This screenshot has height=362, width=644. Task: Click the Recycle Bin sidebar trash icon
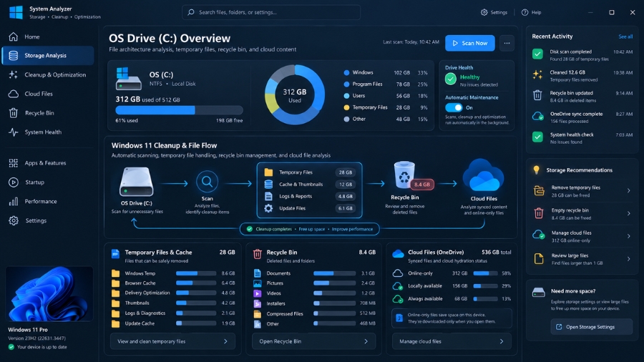coord(13,113)
